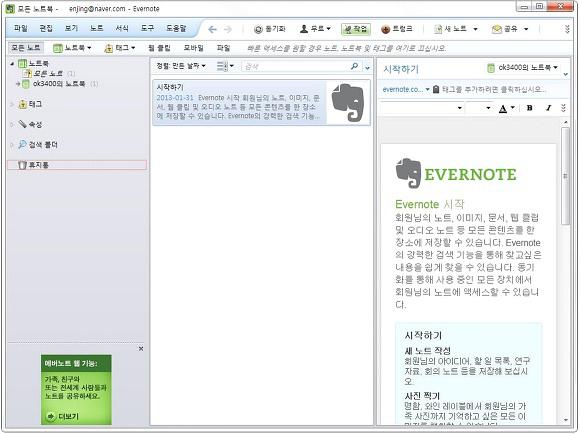This screenshot has width=580, height=434.
Task: Show more formatting options overflow chevron
Action: [x=563, y=108]
